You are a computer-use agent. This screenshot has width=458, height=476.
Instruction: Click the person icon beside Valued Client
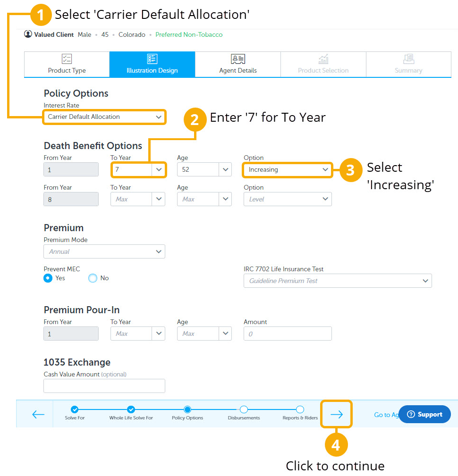pyautogui.click(x=27, y=34)
